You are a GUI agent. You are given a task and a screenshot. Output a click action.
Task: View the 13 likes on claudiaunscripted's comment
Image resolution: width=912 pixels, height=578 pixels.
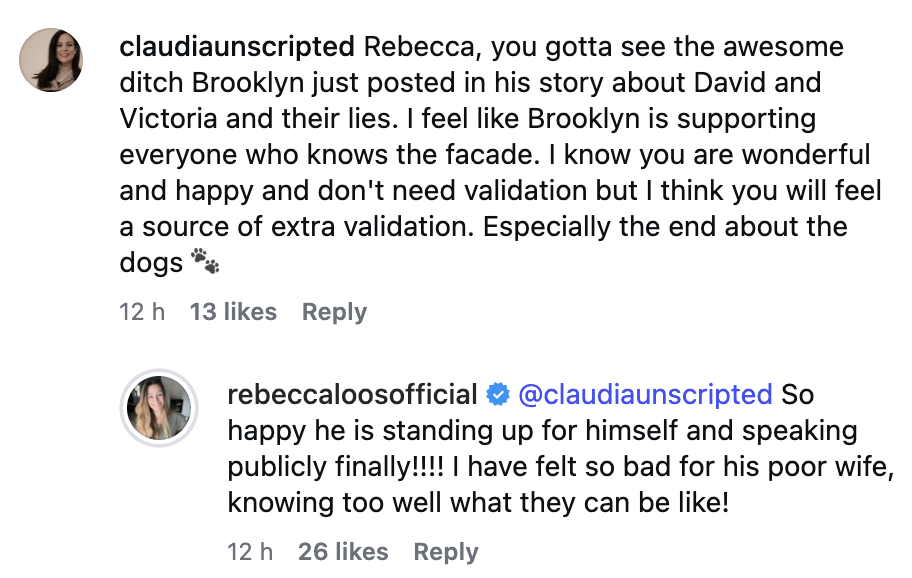[x=232, y=312]
